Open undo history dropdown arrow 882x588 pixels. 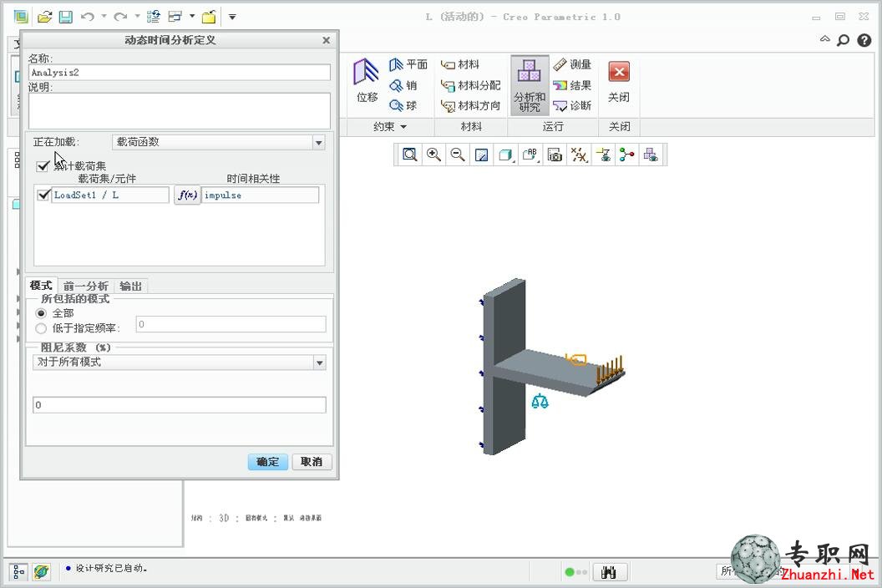pyautogui.click(x=104, y=17)
